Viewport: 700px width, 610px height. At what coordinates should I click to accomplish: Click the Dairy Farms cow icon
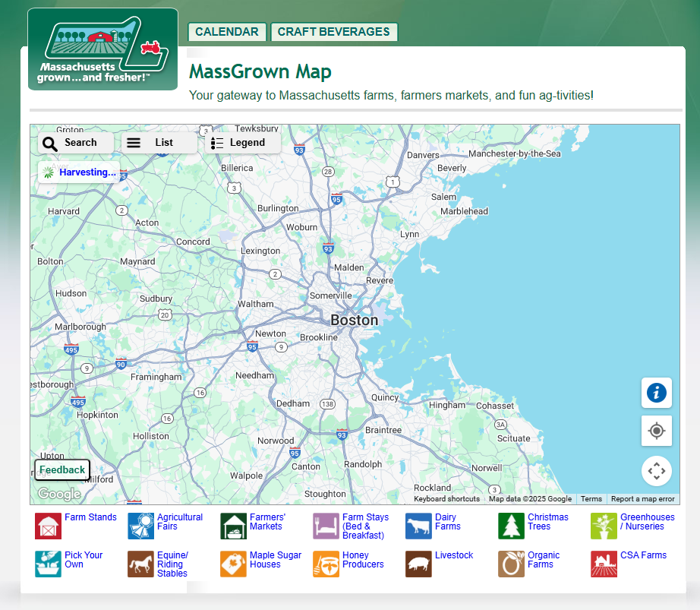(x=419, y=526)
